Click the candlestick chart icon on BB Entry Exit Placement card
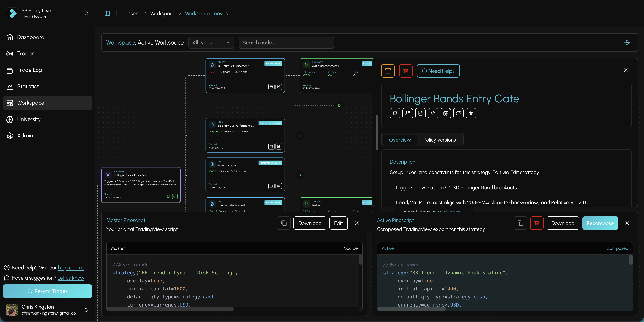This screenshot has height=322, width=644. click(279, 87)
